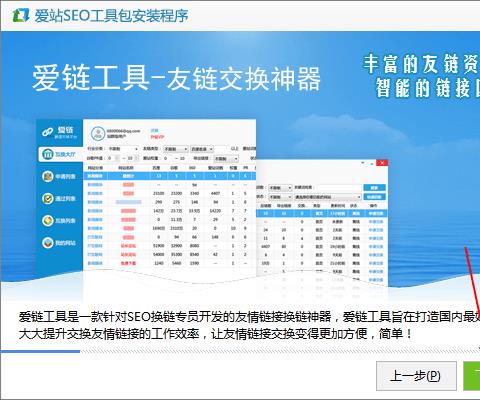Viewport: 480px width, 400px height.
Task: Click red X close button in promo screenshot
Action: click(x=382, y=163)
